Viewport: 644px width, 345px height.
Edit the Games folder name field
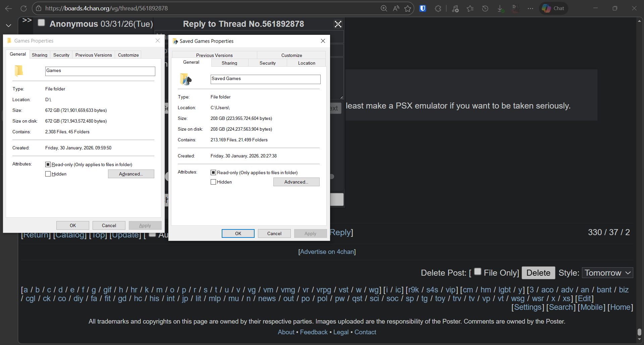(100, 71)
